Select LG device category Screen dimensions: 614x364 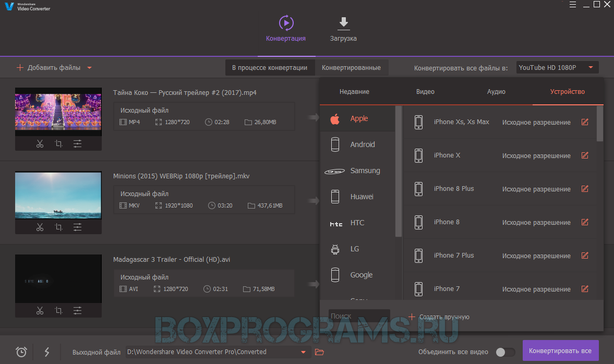click(x=358, y=249)
